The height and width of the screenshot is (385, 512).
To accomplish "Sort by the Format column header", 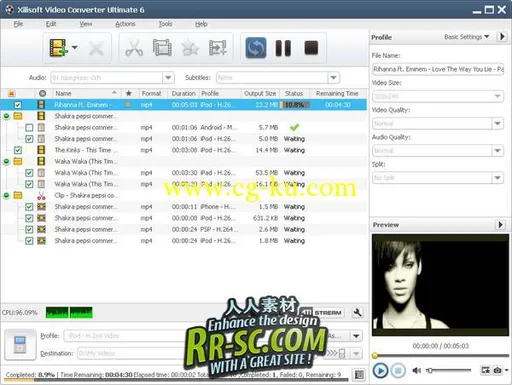I will (151, 93).
